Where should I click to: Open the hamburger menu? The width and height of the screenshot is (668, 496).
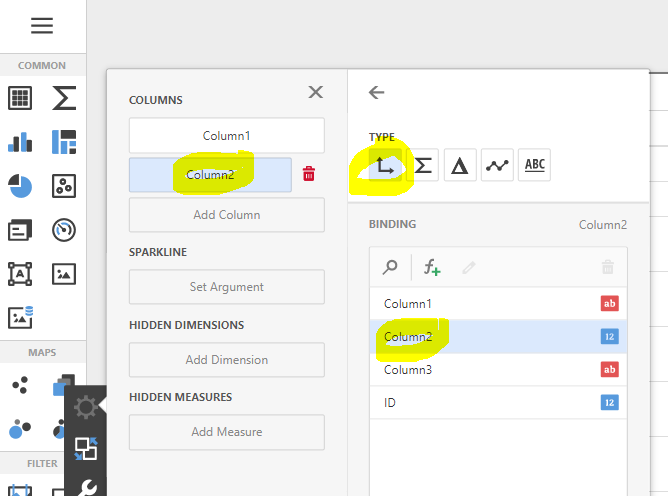pyautogui.click(x=42, y=27)
